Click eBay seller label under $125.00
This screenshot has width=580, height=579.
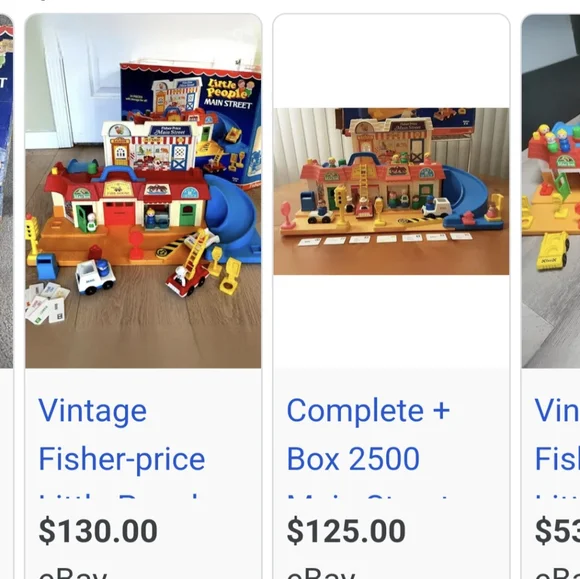[x=321, y=573]
